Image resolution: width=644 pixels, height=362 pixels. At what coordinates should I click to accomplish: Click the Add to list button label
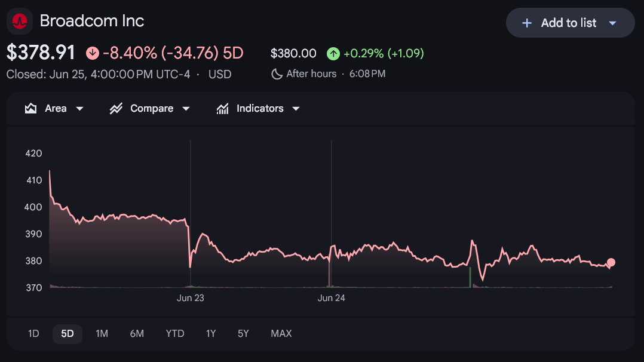click(569, 23)
